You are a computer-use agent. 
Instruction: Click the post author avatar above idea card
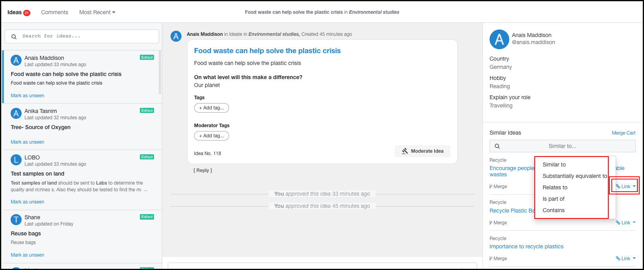pyautogui.click(x=176, y=36)
